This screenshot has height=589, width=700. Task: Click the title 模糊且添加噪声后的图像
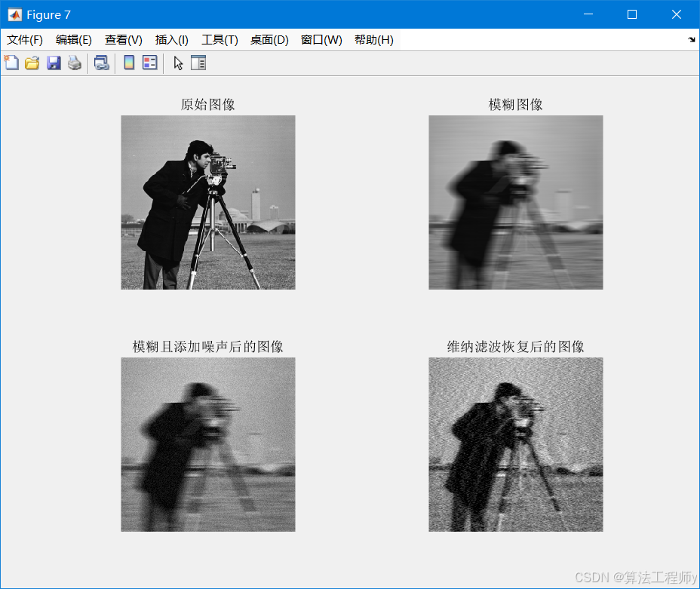point(208,347)
